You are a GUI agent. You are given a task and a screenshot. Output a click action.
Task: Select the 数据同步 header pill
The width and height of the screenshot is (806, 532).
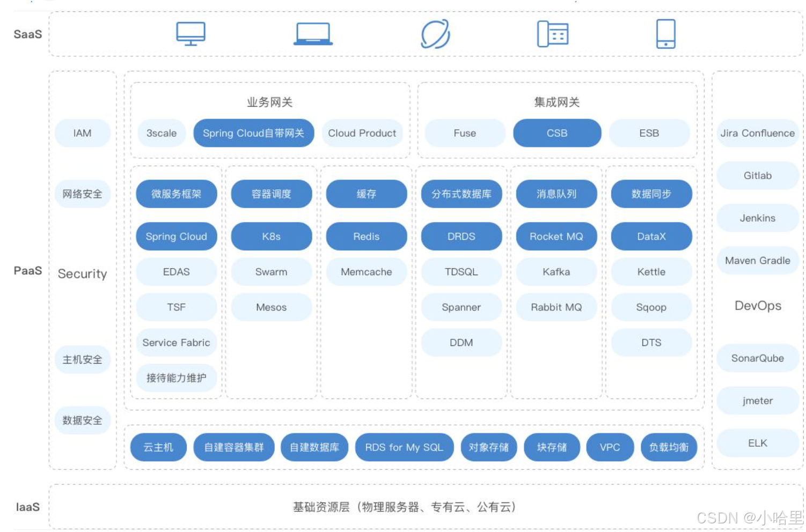(651, 194)
